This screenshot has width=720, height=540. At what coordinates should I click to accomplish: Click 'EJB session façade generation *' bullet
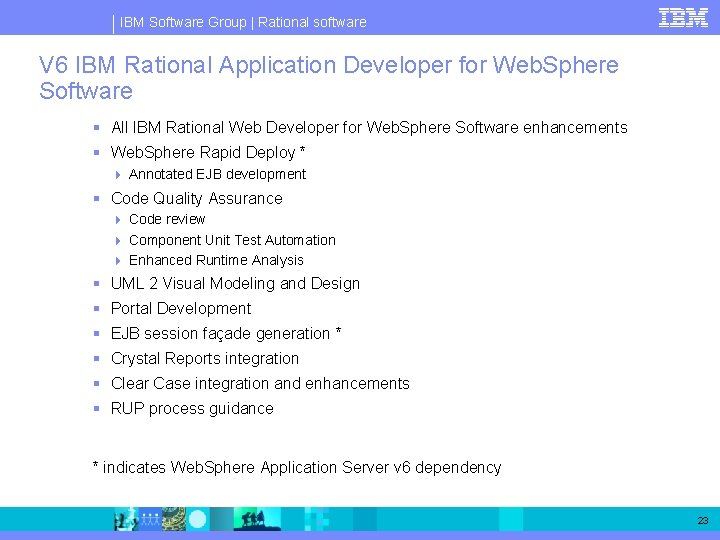[226, 333]
